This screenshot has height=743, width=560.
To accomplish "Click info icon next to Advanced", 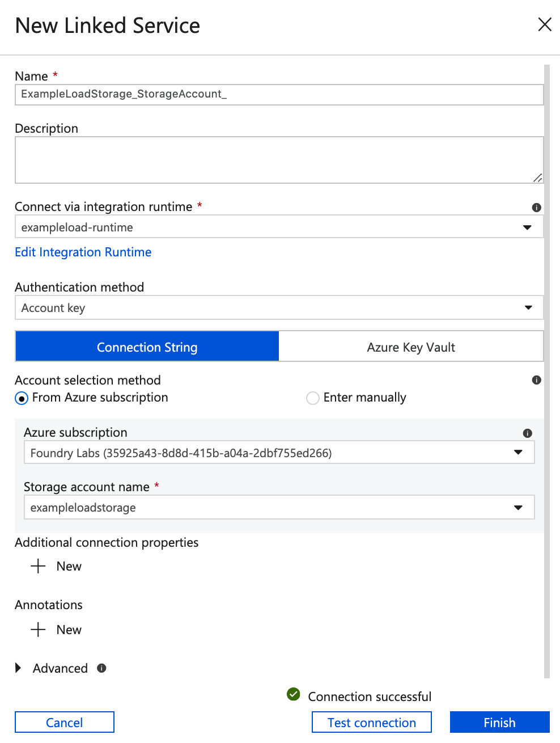I will click(x=101, y=668).
